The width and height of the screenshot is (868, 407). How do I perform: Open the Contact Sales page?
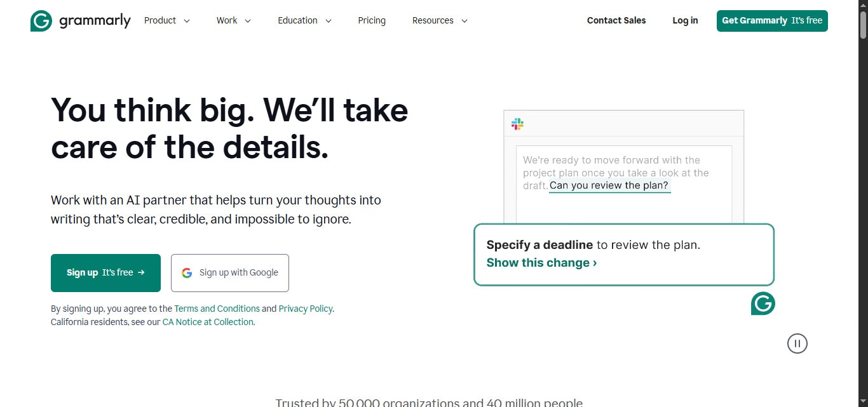click(x=616, y=20)
